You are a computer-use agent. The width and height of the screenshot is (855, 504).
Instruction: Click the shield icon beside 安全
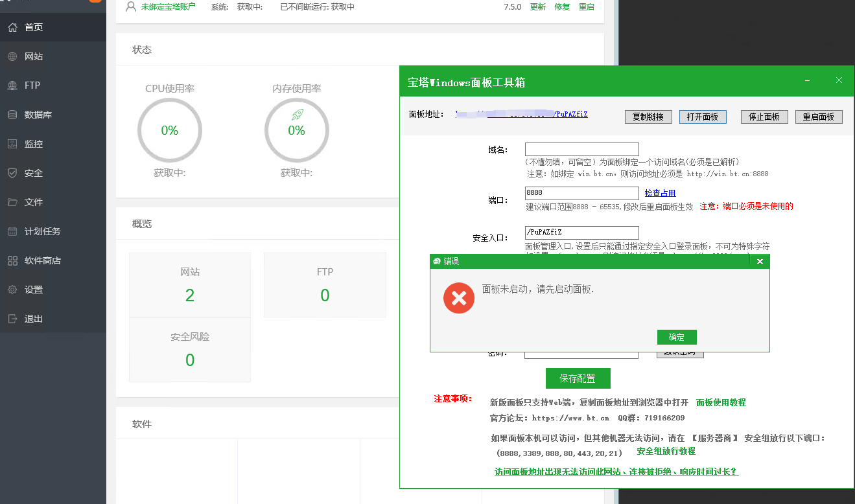[x=12, y=173]
